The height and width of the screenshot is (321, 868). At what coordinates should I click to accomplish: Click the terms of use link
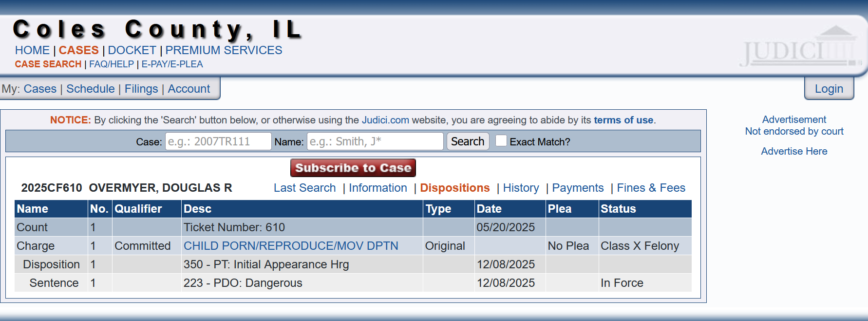click(x=623, y=120)
